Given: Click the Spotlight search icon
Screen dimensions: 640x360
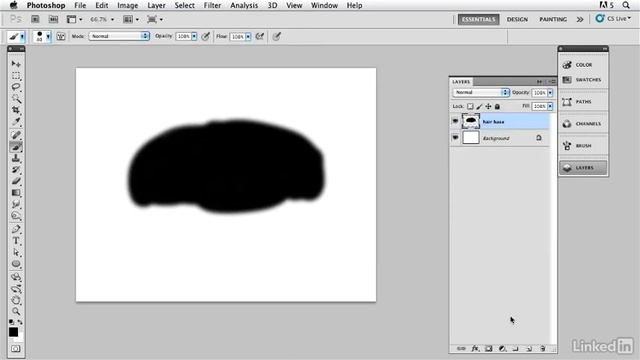Looking at the screenshot, I should (626, 5).
